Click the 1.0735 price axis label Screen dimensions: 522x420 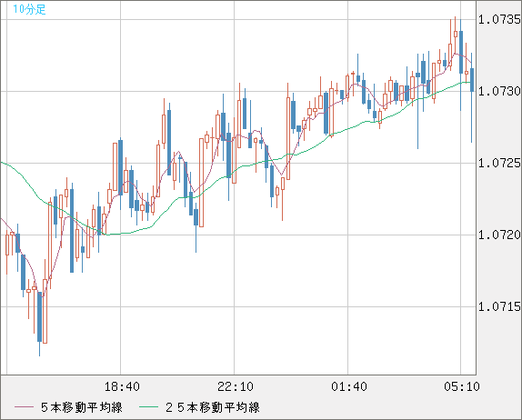[499, 19]
